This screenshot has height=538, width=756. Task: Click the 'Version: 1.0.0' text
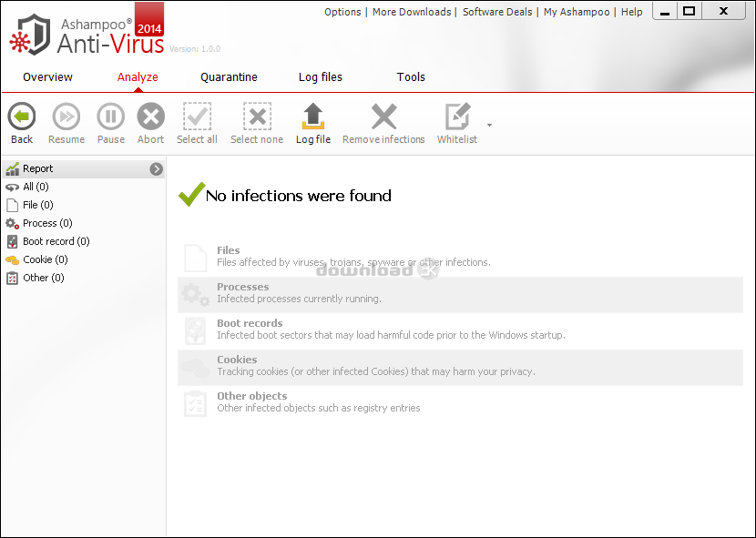195,48
